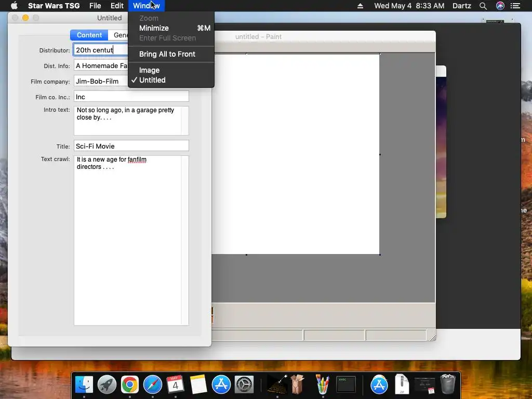Open the Edit menu
This screenshot has width=532, height=399.
[x=117, y=6]
